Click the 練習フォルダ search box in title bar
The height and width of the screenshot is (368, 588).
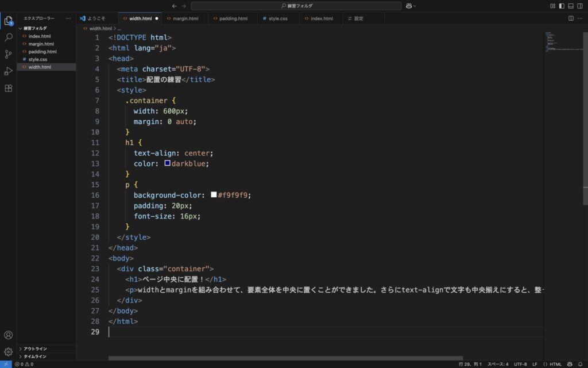[296, 6]
